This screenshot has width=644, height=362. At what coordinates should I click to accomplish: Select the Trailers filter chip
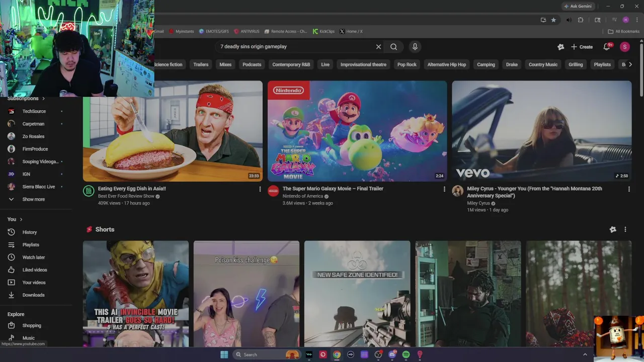pyautogui.click(x=201, y=64)
